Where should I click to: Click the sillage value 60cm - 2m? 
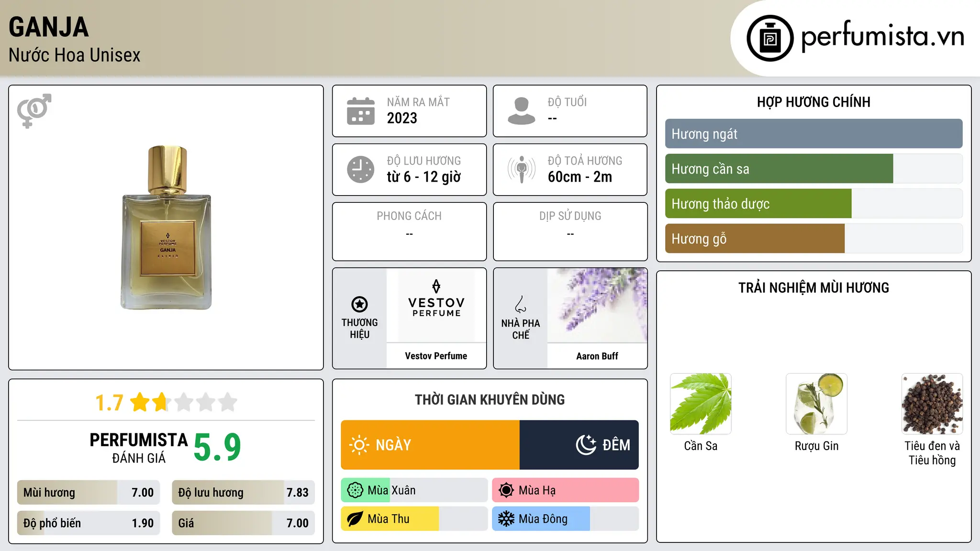[x=580, y=177]
